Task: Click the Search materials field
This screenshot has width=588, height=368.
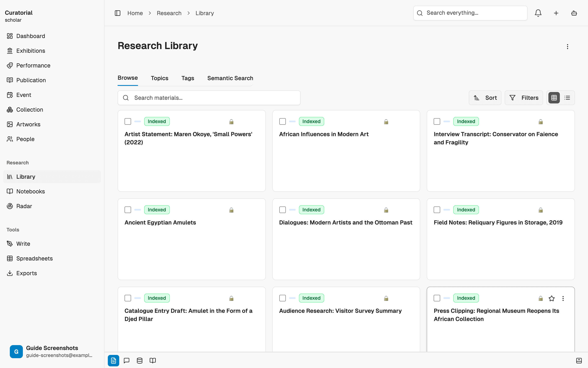Action: pos(209,98)
